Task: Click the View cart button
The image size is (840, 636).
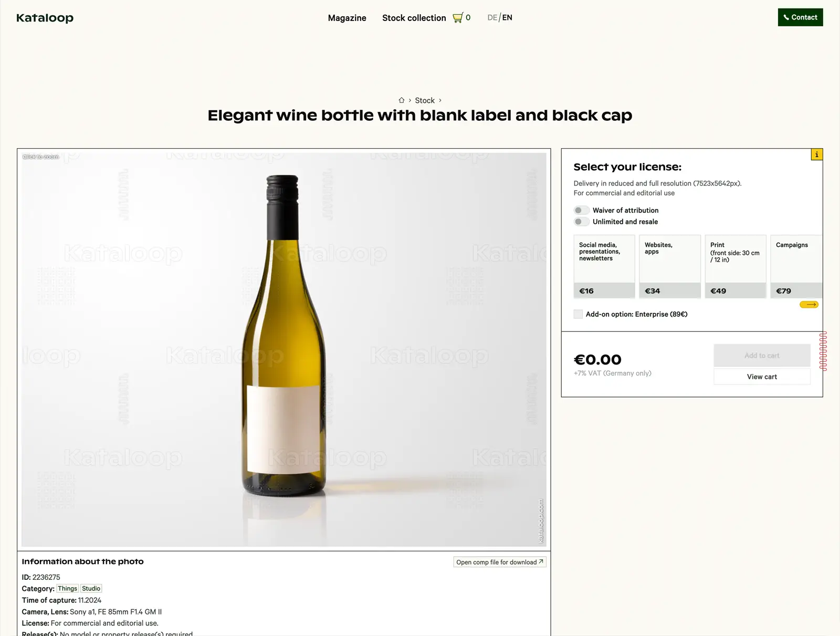Action: pyautogui.click(x=762, y=377)
